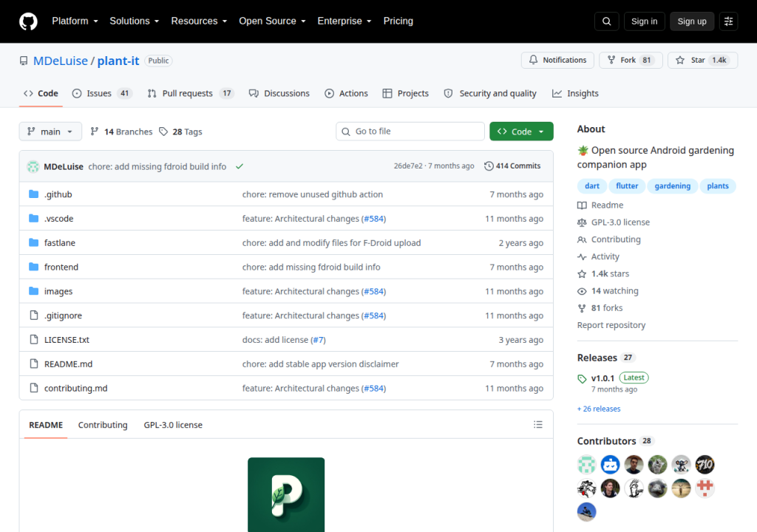Open the green Code dropdown button
The height and width of the screenshot is (532, 757).
click(x=521, y=132)
